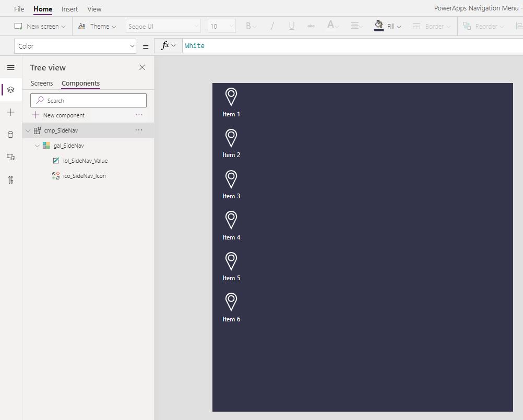Toggle underline formatting
This screenshot has height=420, width=523.
[292, 26]
